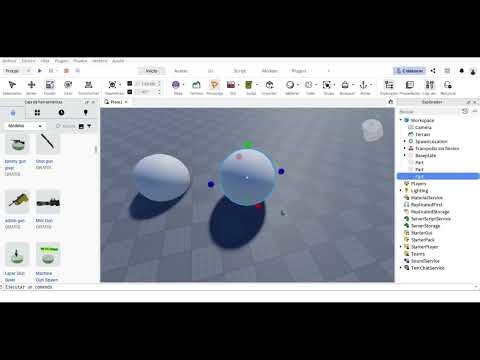
Task: Choose the Transform (Transformar) tool
Action: [88, 85]
